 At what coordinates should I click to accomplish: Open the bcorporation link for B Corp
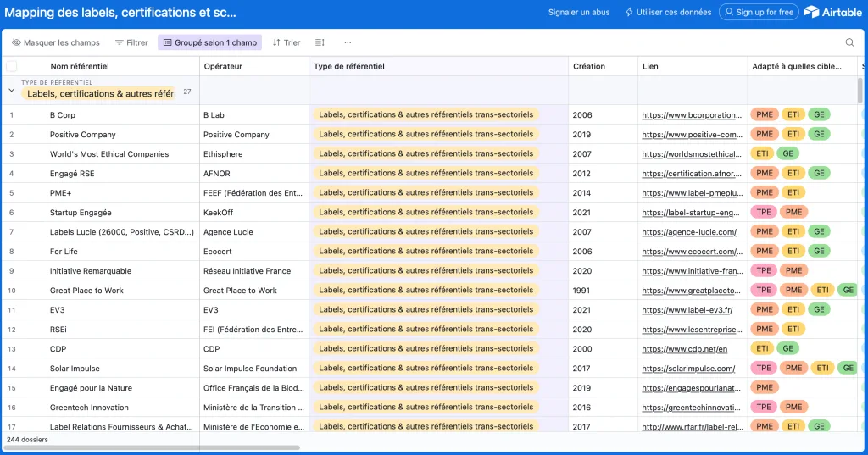689,114
